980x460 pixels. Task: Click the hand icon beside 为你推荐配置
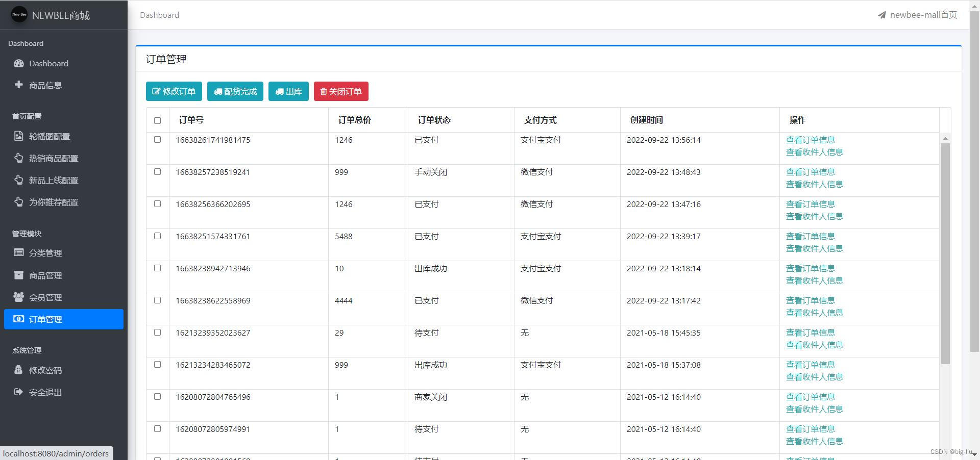pos(19,202)
